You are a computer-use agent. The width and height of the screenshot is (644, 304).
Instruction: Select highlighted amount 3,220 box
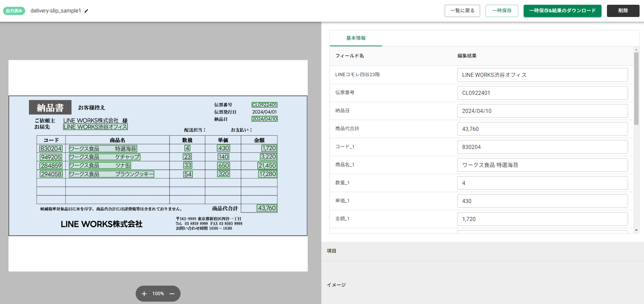268,157
